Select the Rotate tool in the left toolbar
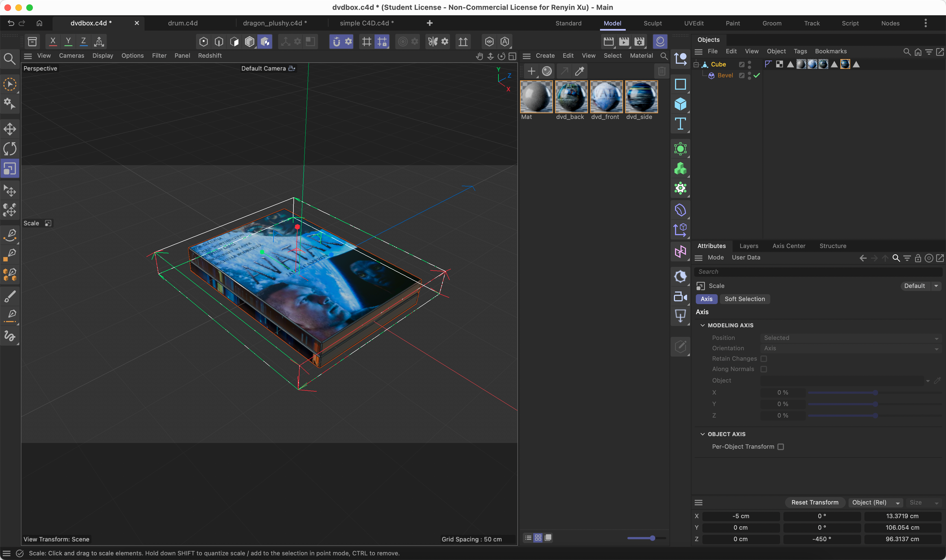This screenshot has width=946, height=560. (9, 148)
